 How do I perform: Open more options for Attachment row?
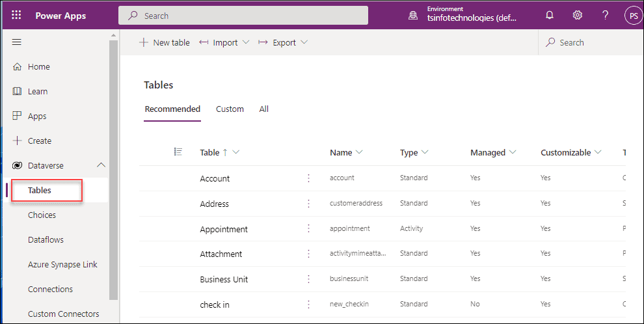coord(309,253)
